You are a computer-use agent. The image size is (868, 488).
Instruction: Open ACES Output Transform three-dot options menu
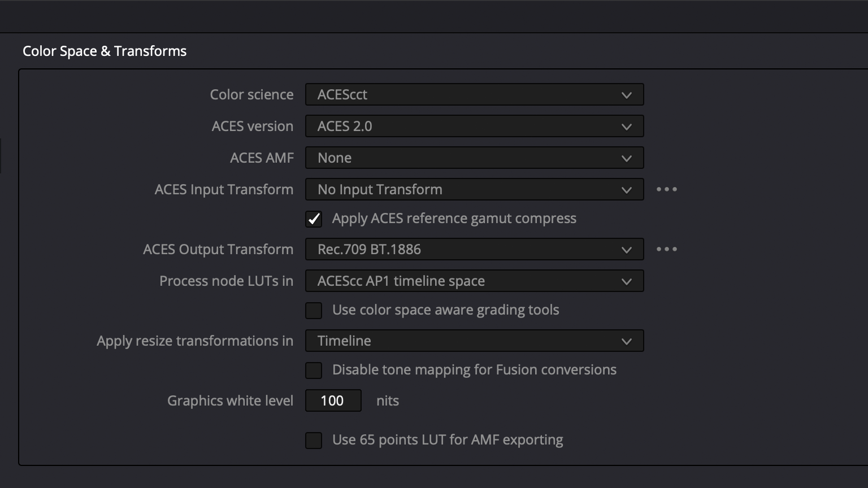coord(666,250)
